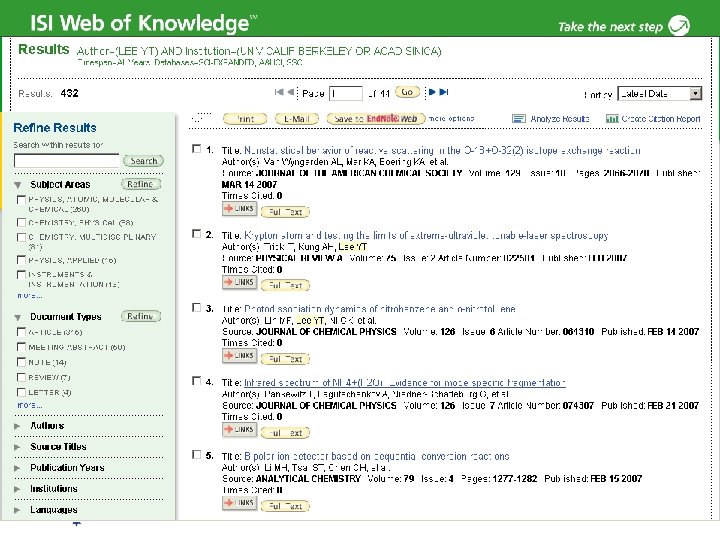Tick the Article document type checkbox
Image resolution: width=720 pixels, height=540 pixels.
coord(21,332)
